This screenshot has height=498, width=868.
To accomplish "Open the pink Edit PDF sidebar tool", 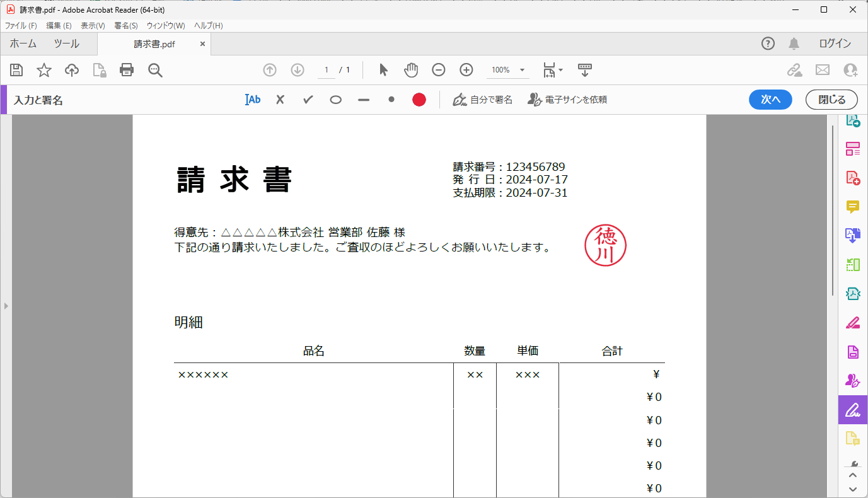I will pyautogui.click(x=853, y=149).
